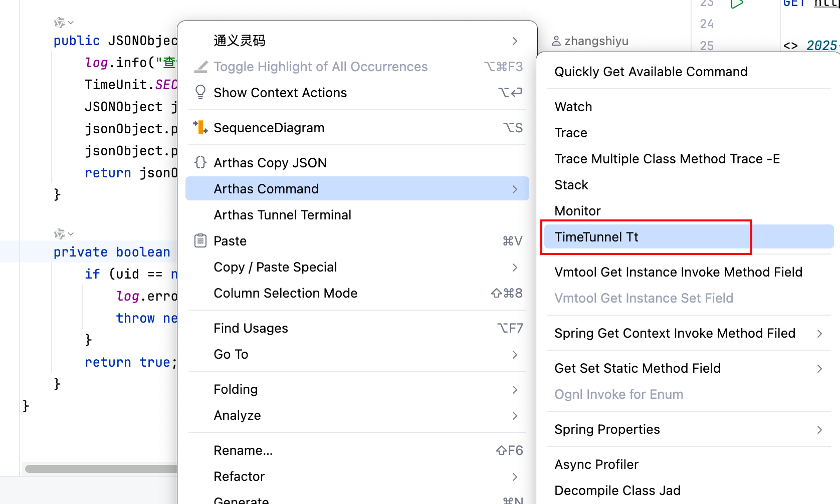This screenshot has height=504, width=840.
Task: Select Async Profiler command
Action: click(x=596, y=464)
